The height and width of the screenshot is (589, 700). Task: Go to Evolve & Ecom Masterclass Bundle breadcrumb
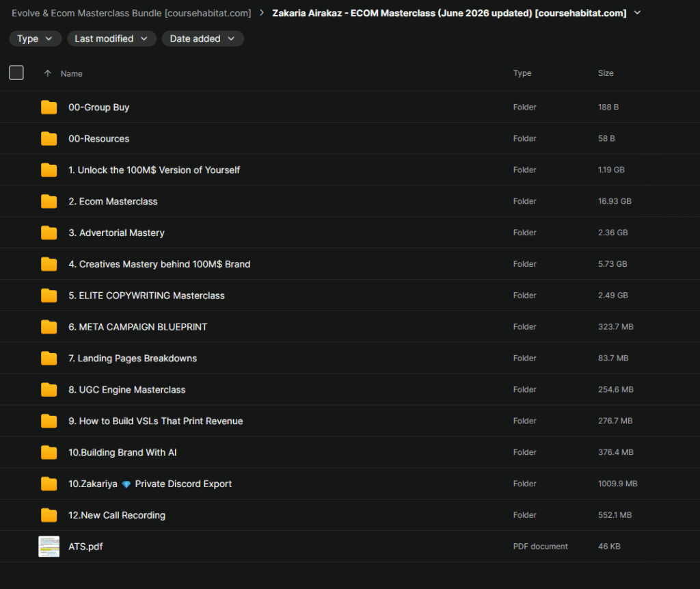tap(131, 14)
